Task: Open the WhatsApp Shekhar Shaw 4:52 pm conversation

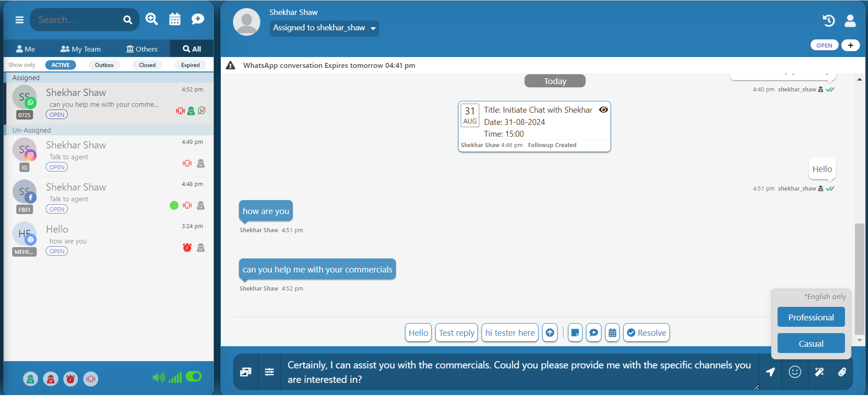Action: [109, 103]
